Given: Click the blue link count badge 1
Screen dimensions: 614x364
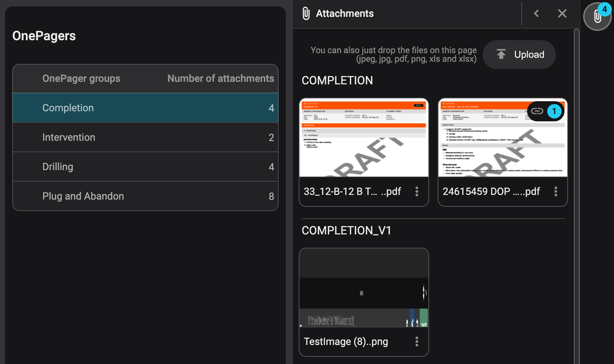Looking at the screenshot, I should (x=554, y=111).
